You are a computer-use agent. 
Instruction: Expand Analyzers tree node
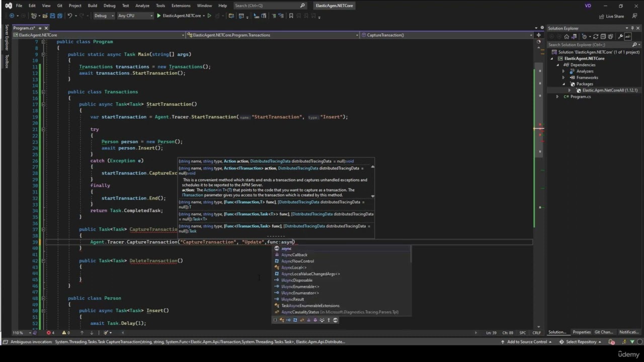pos(563,71)
